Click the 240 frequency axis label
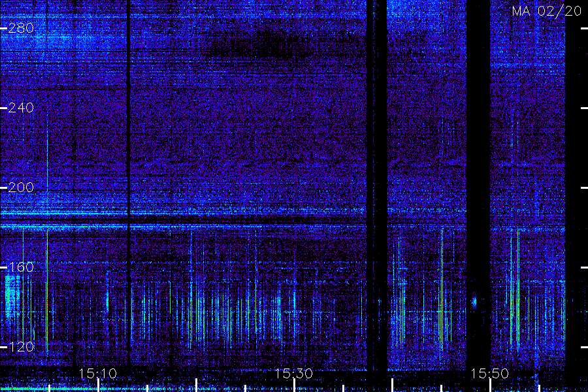The image size is (588, 392). 21,108
